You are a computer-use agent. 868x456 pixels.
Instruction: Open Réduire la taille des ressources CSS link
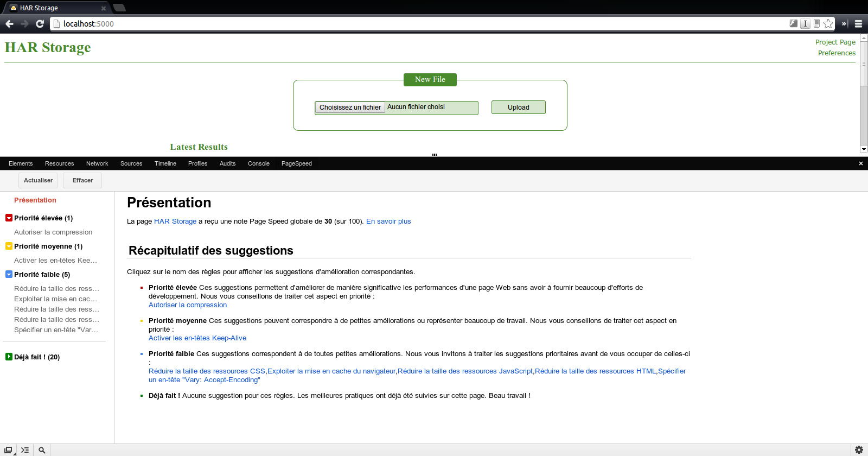point(207,371)
